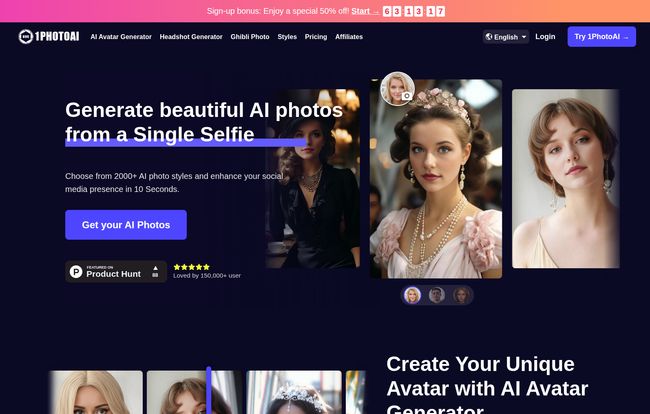Open AI Avatar Generator menu item

[121, 37]
